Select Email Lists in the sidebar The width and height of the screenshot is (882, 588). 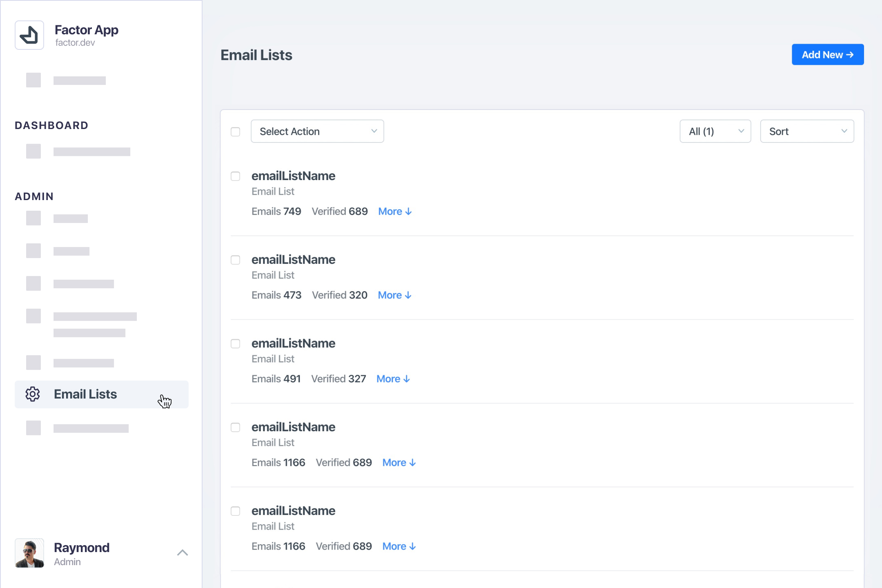85,394
